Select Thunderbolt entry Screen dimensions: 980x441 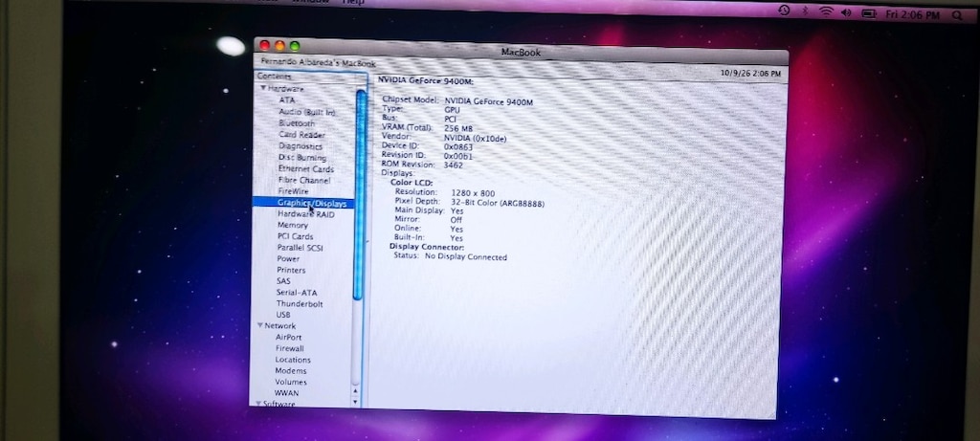click(300, 303)
